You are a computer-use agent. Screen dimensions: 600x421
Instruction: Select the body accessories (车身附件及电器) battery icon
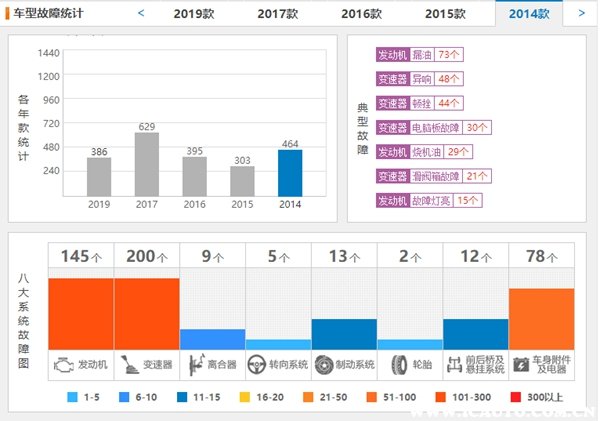[x=523, y=365]
